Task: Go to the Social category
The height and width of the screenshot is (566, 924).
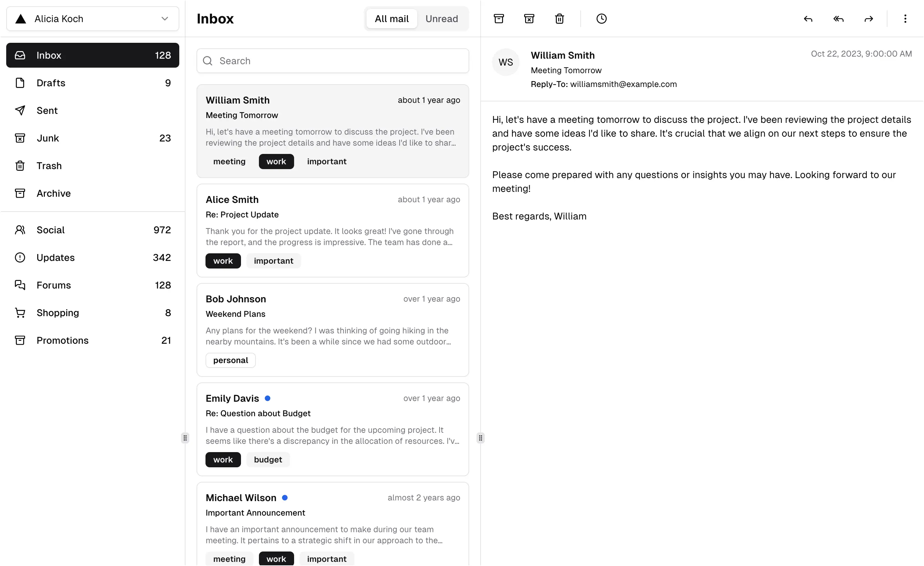Action: point(93,230)
